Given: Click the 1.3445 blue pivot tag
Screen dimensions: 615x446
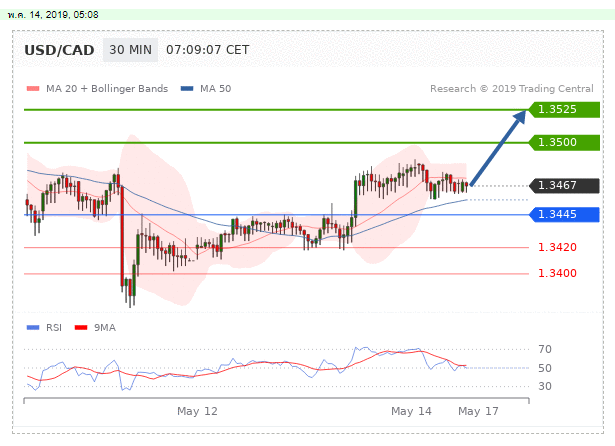Looking at the screenshot, I should (564, 215).
